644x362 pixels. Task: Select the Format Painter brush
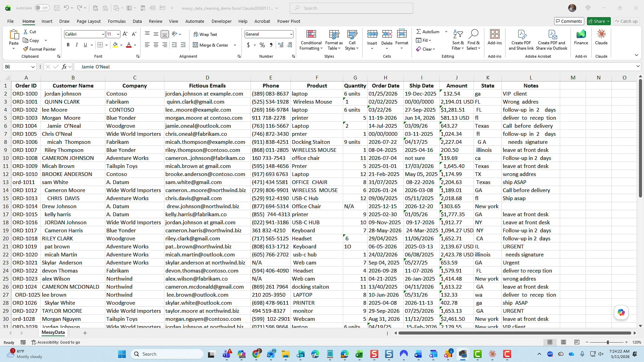click(x=25, y=49)
